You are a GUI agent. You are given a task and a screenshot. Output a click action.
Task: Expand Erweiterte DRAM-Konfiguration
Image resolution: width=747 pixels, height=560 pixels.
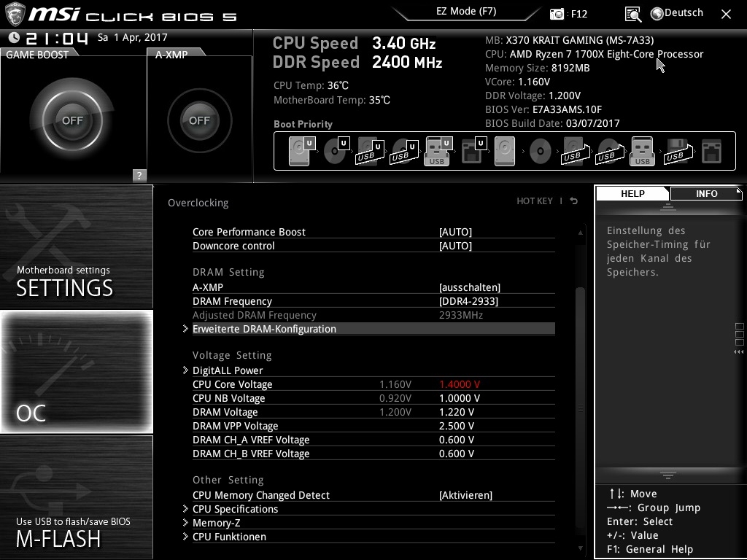(x=373, y=329)
